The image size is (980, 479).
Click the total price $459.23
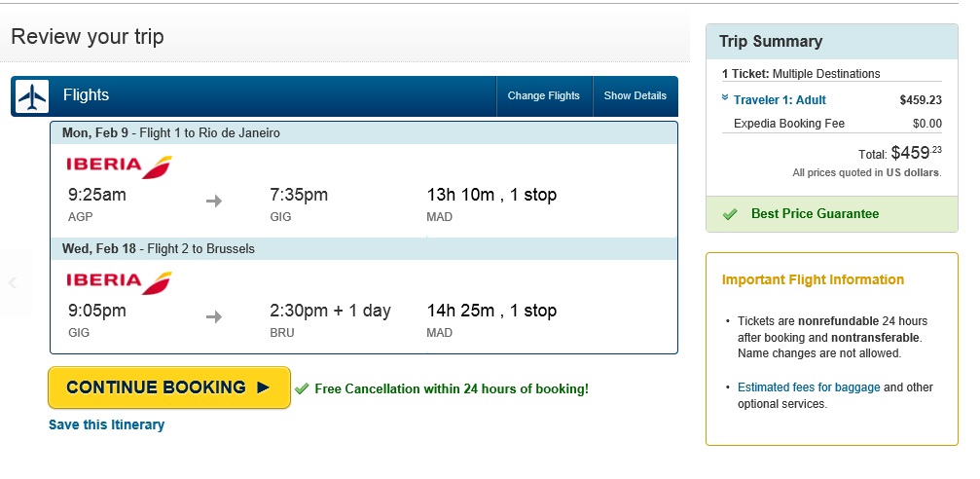tap(916, 153)
